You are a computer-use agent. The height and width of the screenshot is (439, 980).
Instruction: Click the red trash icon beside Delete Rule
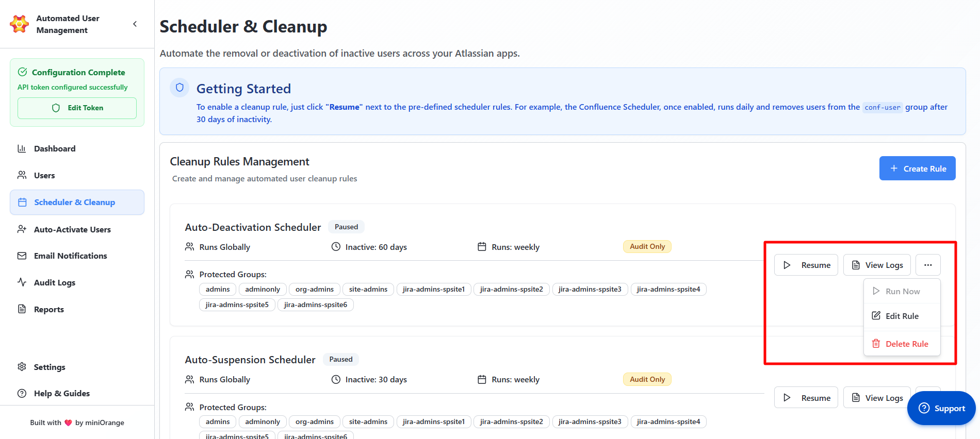coord(876,343)
